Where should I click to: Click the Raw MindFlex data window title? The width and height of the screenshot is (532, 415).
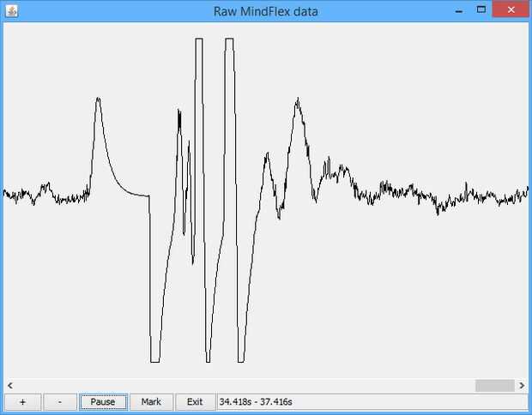(x=266, y=11)
